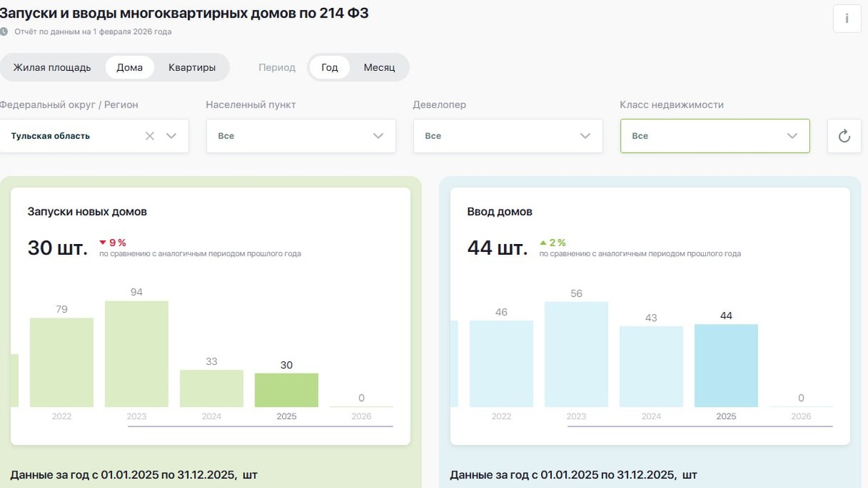Click the 'Ввод домов' card title
The image size is (868, 488).
coord(500,211)
